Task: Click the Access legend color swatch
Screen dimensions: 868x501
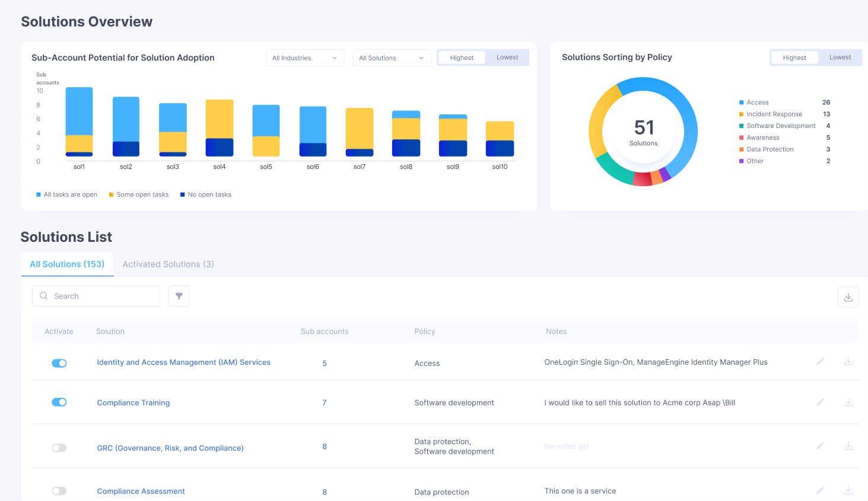Action: tap(742, 103)
